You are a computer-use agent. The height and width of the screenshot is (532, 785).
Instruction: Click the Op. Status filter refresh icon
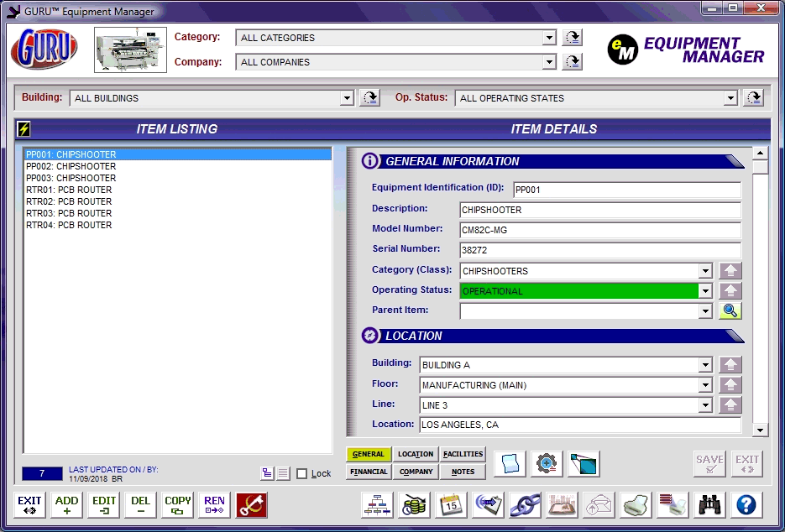click(x=753, y=97)
